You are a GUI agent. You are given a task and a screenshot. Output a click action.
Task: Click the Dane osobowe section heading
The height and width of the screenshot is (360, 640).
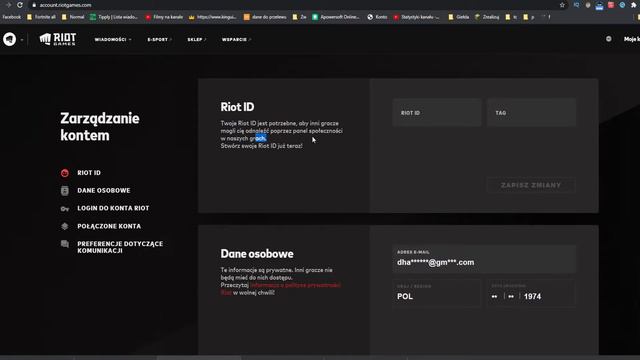point(257,254)
